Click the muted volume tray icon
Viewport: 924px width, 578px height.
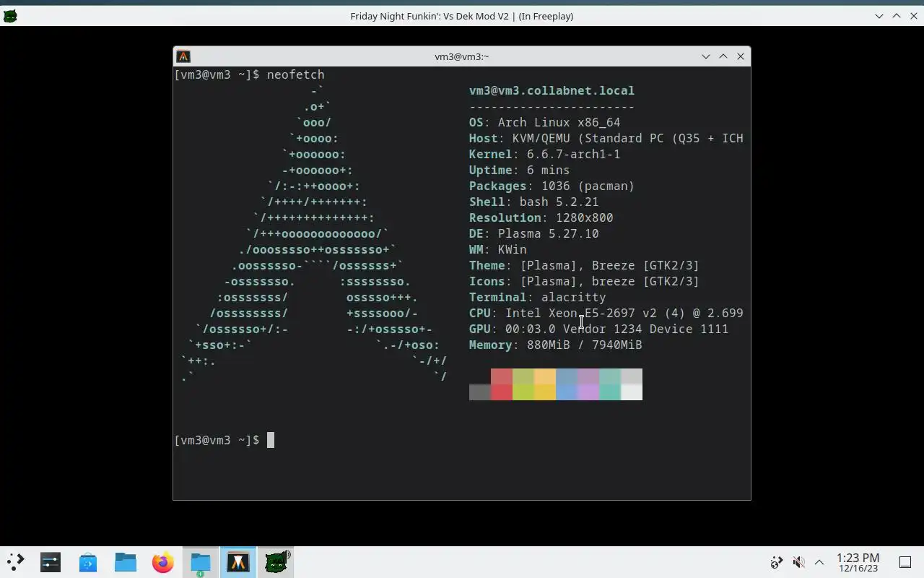tap(798, 562)
